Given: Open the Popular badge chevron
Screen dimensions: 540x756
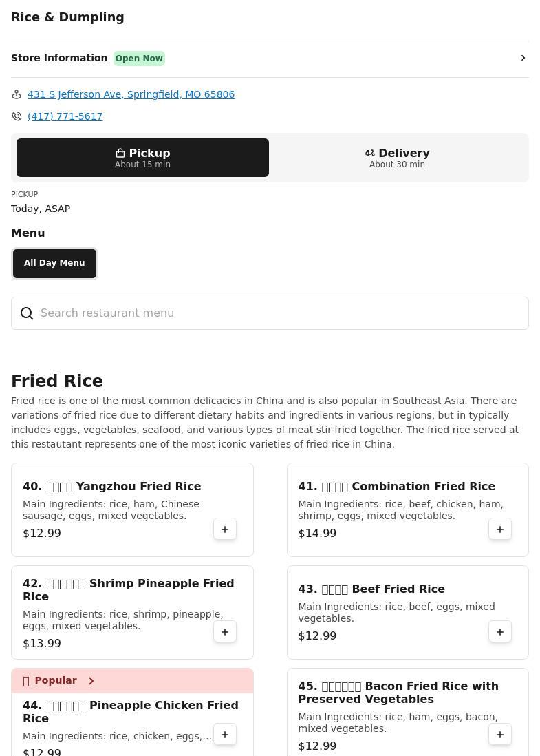Looking at the screenshot, I should (x=91, y=681).
